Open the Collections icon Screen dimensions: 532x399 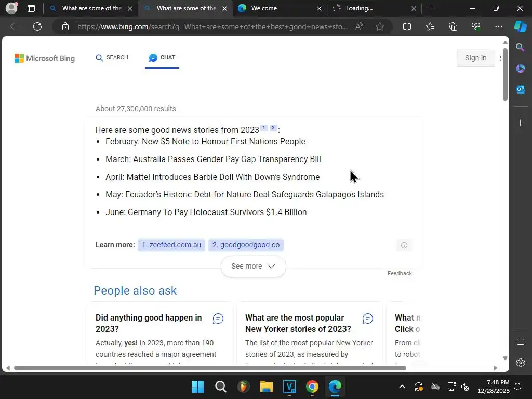coord(453,26)
